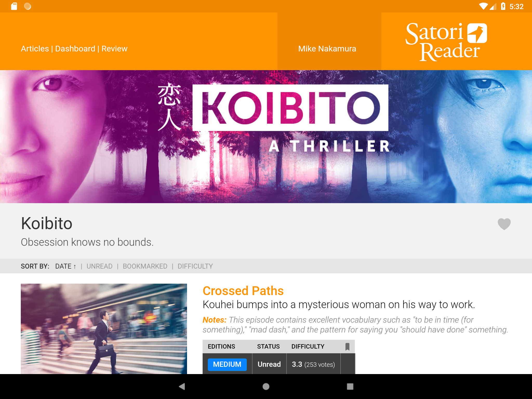Screen dimensions: 532x399
Task: Sort episodes by Bookmarked
Action: (145, 266)
